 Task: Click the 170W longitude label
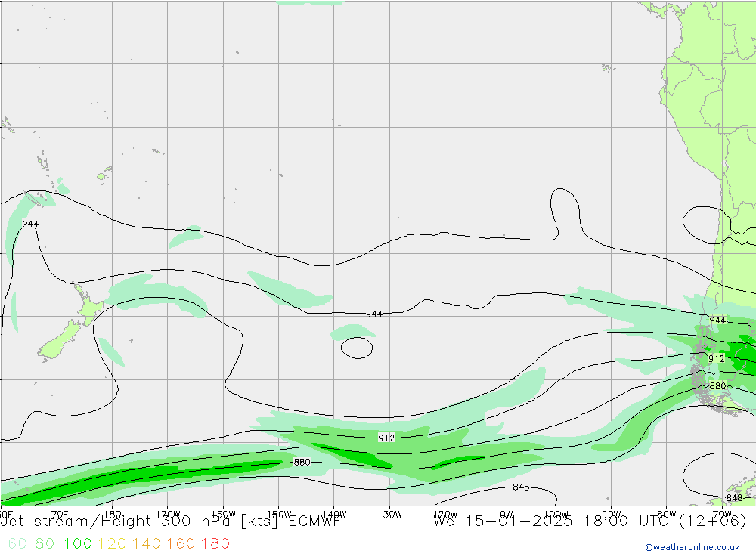click(x=168, y=515)
